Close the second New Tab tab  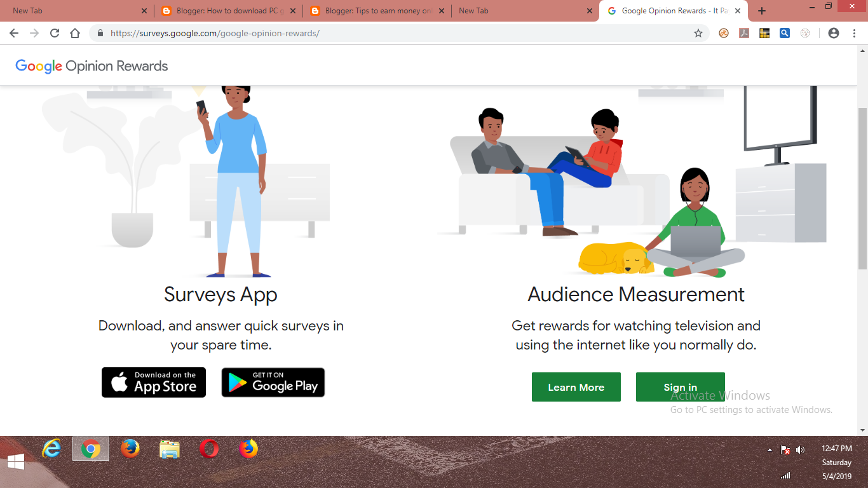click(590, 11)
